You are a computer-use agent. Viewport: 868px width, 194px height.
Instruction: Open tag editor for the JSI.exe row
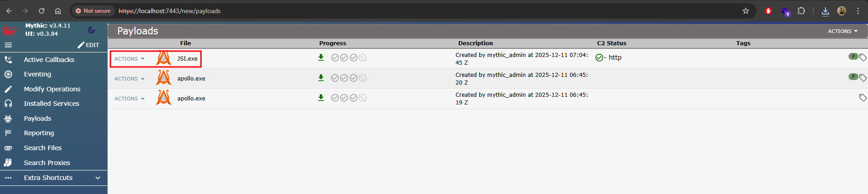tap(863, 58)
